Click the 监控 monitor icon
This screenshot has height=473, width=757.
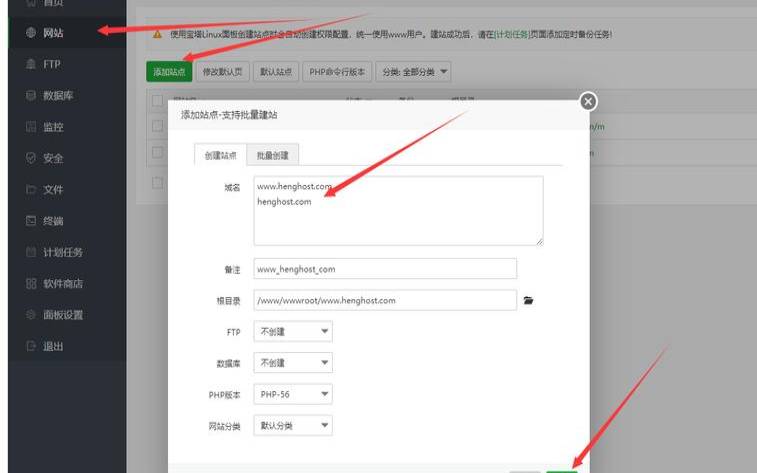31,127
